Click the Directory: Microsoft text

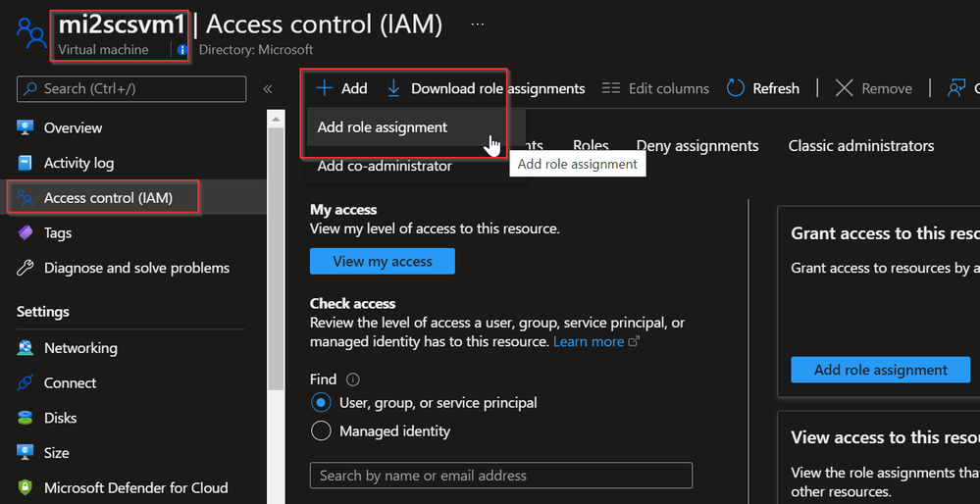256,49
